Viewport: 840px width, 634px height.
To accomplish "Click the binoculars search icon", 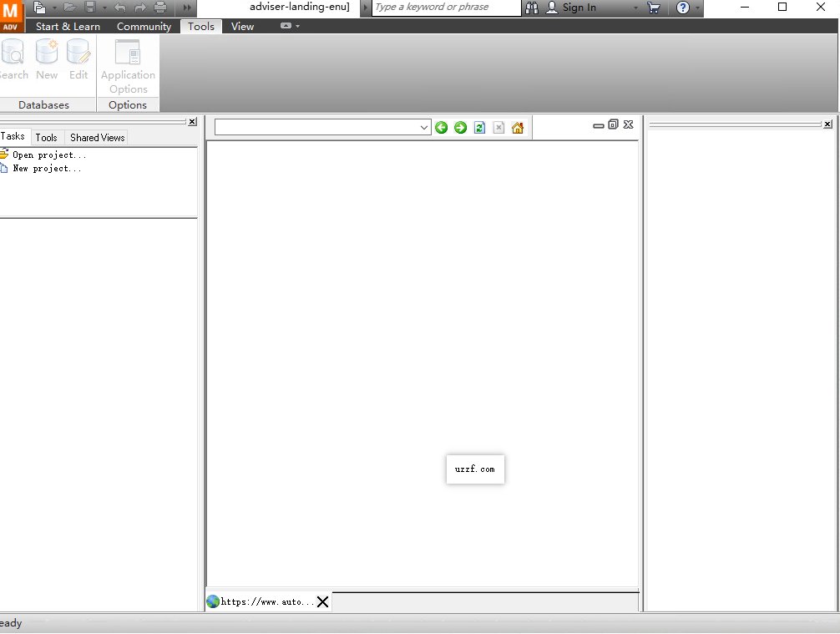I will point(532,8).
